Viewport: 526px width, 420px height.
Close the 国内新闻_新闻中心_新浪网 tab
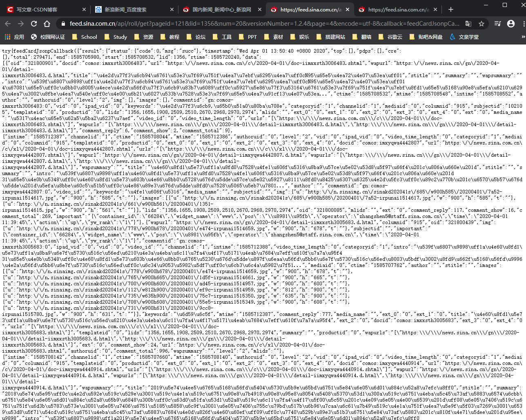260,9
